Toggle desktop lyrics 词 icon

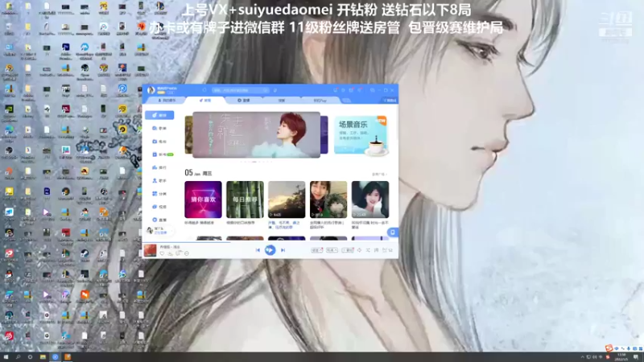[x=376, y=250]
